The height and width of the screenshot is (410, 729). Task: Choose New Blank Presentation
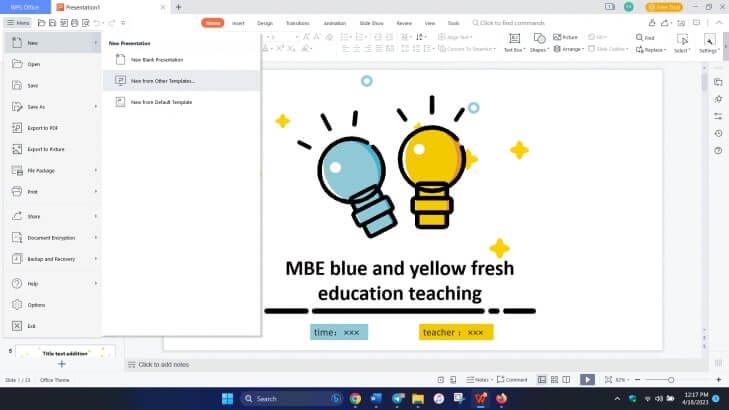tap(156, 60)
